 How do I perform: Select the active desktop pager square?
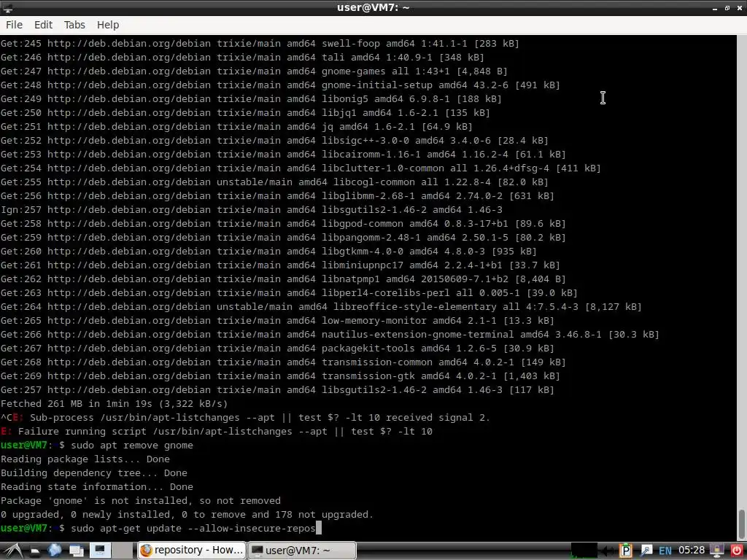tap(100, 551)
